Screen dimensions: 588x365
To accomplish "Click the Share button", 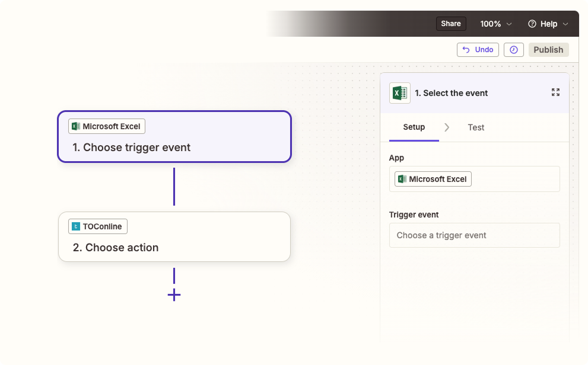I will tap(451, 24).
